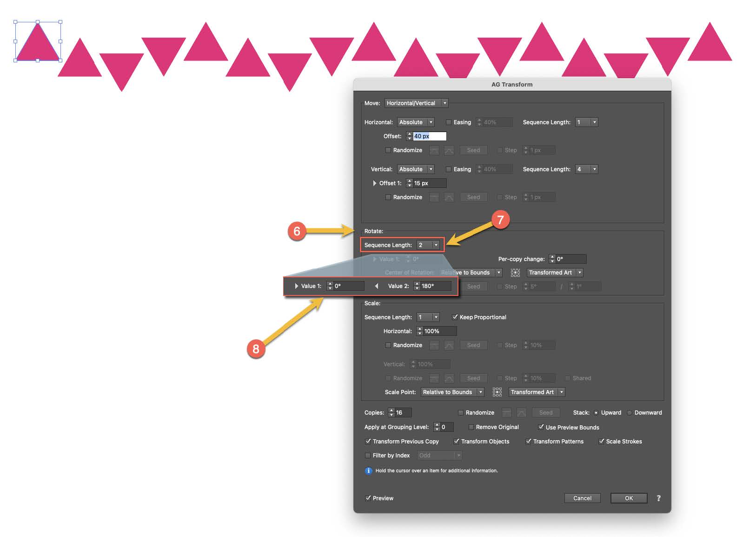Click the Cancel button
This screenshot has width=756, height=537.
(x=582, y=498)
